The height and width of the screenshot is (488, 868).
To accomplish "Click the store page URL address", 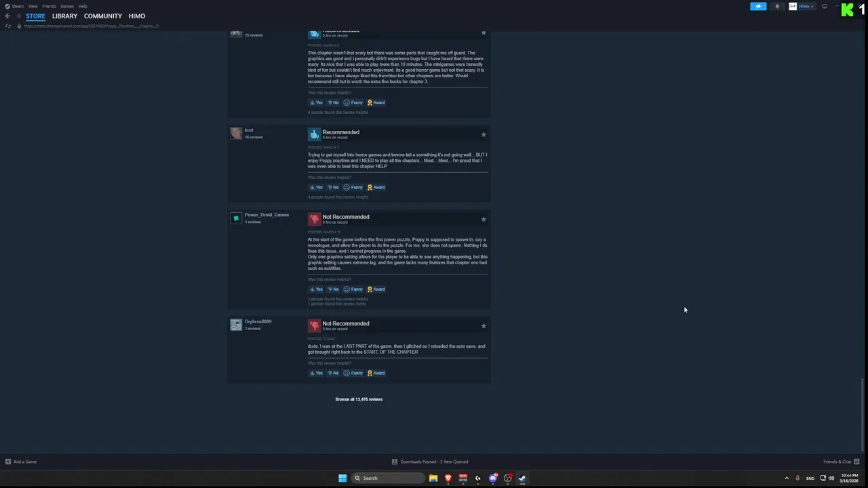I will tap(92, 26).
